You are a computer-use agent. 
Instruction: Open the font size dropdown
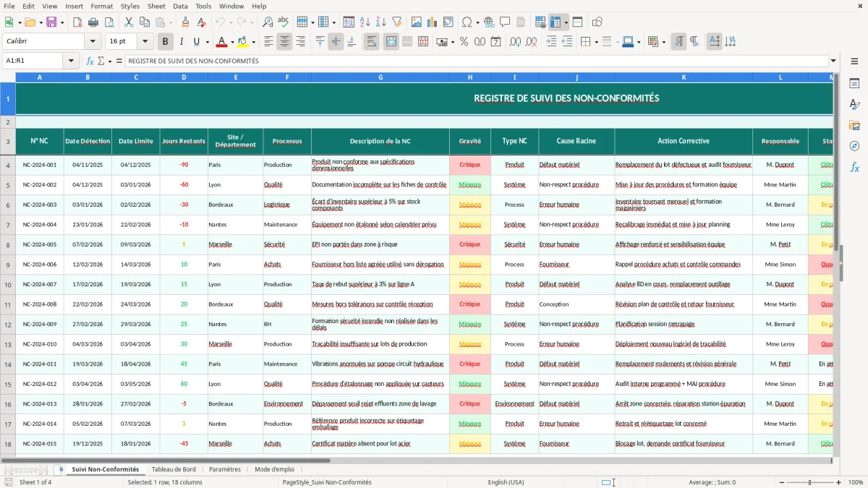pos(145,42)
